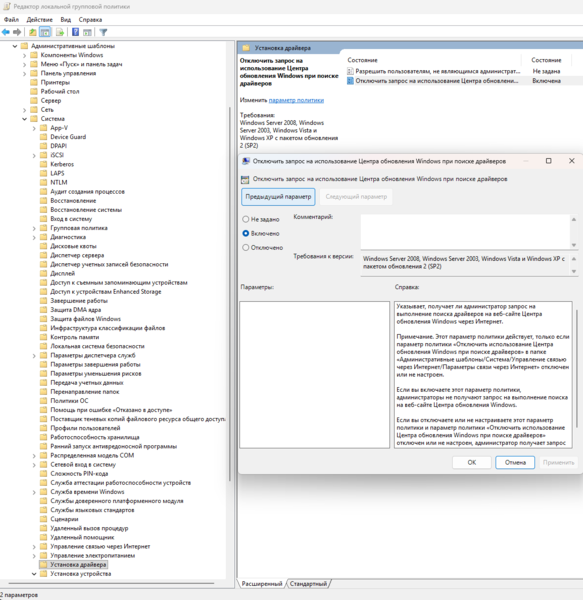Select the 'Отключено' radio button

[246, 248]
